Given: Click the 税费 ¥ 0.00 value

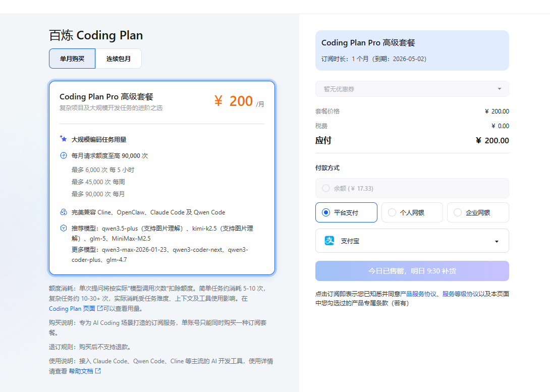Looking at the screenshot, I should (x=500, y=126).
